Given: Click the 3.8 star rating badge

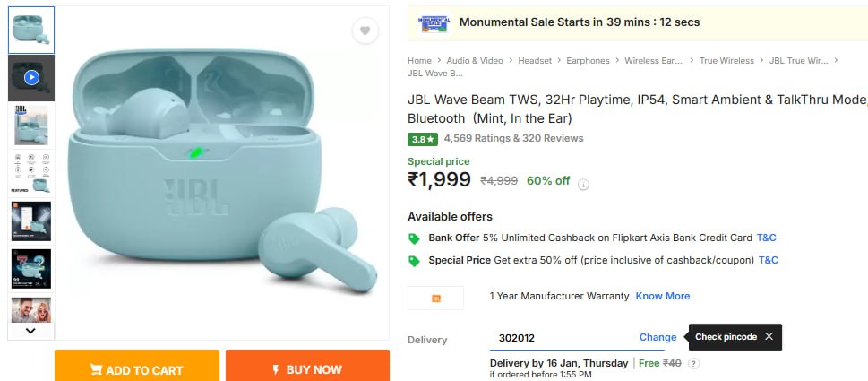Looking at the screenshot, I should tap(423, 139).
